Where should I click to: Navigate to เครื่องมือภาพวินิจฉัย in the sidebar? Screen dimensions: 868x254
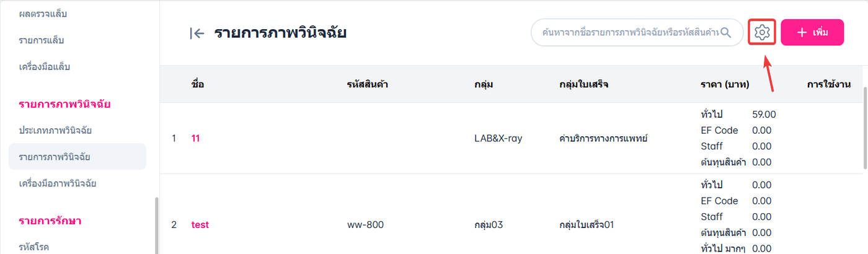(57, 183)
